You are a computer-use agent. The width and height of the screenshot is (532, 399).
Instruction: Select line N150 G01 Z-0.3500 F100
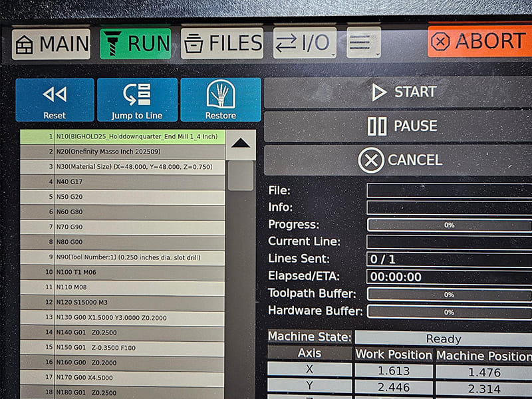click(122, 348)
